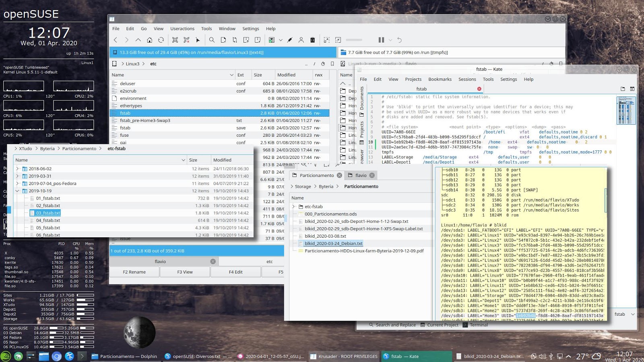Expand the 2018-06-02 folder in Dolphin

pos(17,169)
